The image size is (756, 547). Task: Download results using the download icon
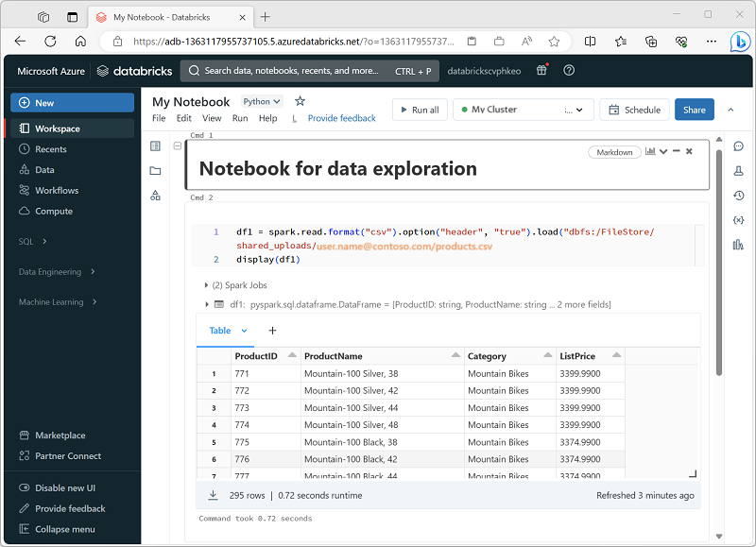tap(213, 494)
